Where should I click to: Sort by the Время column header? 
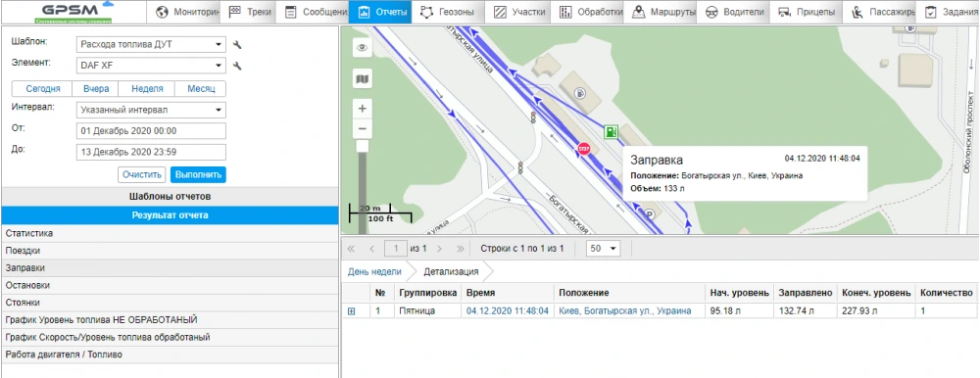coord(508,293)
